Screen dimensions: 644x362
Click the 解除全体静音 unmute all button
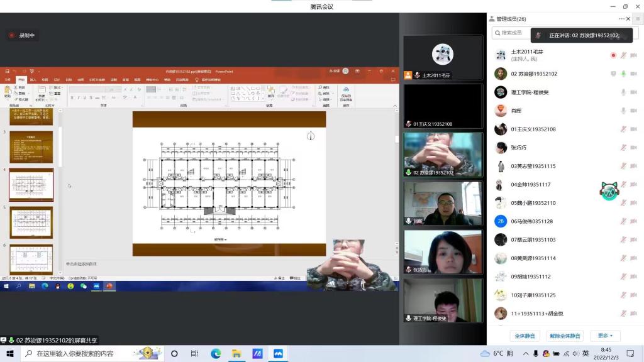564,336
